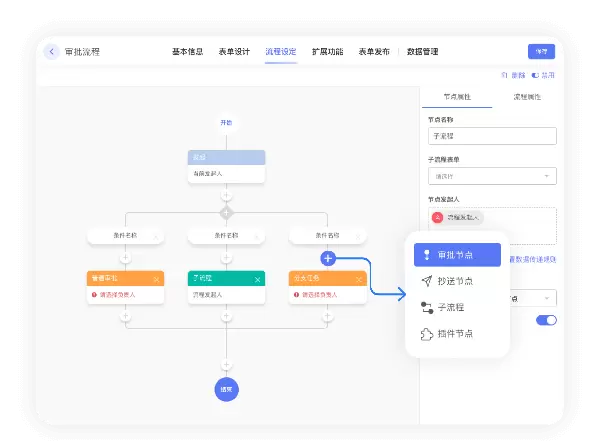Open the 表单设计 tab
This screenshot has height=441, width=600.
(x=234, y=52)
